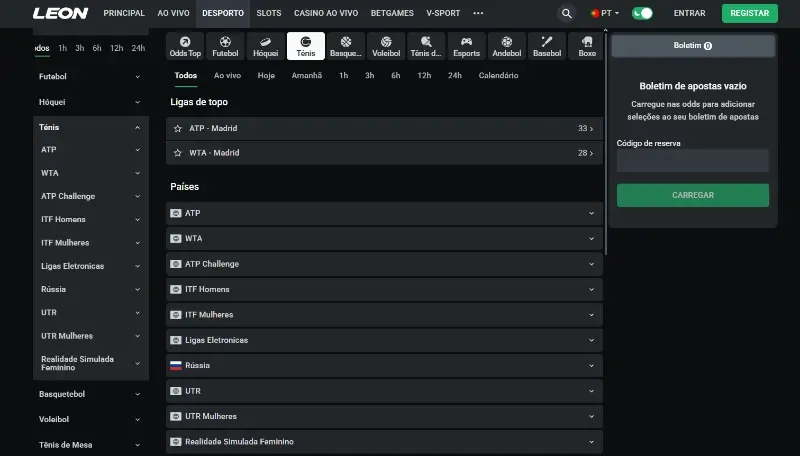Select the Ténis de Mesa icon tile
This screenshot has width=800, height=456.
coord(426,46)
